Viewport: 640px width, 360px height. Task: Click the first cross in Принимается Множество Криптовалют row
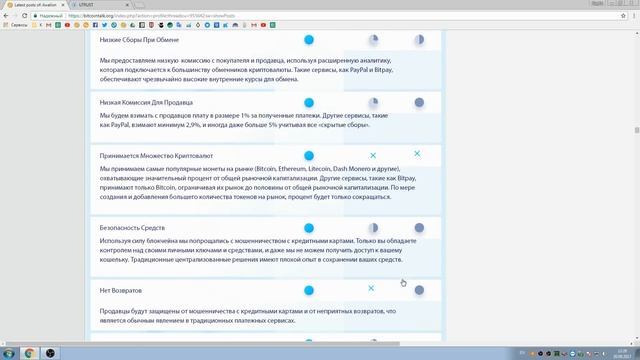click(373, 156)
